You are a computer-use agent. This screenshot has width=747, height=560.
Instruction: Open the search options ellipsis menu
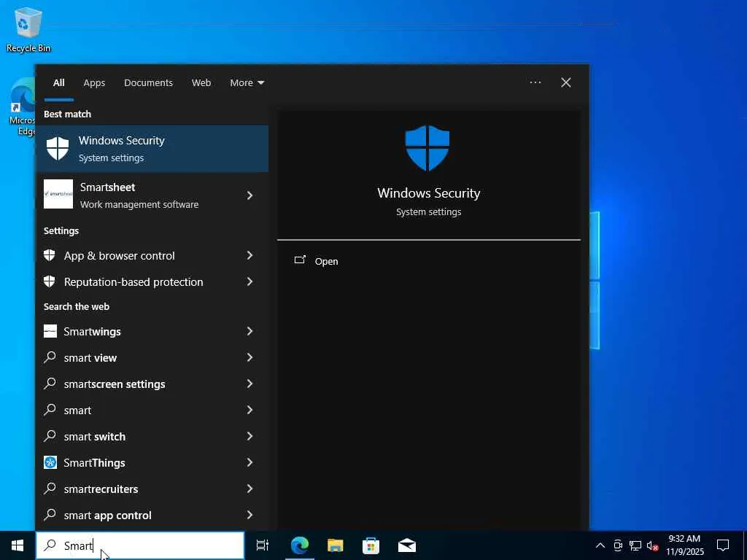pyautogui.click(x=535, y=82)
